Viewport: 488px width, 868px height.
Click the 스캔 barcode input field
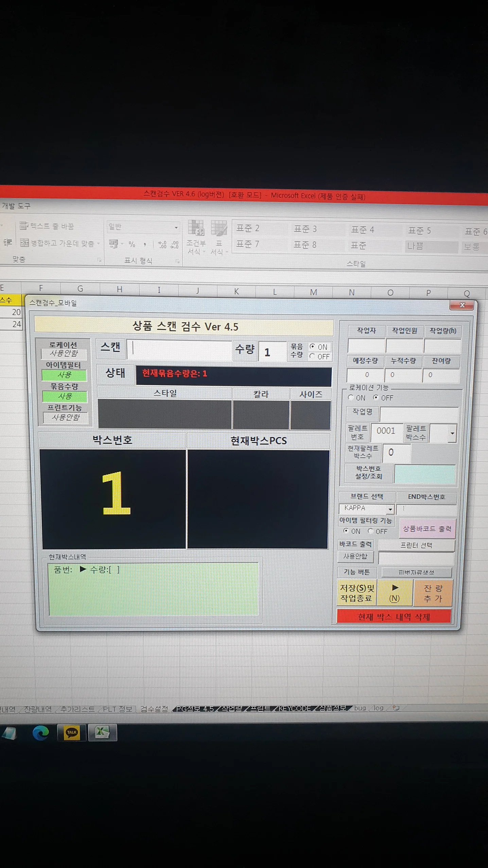click(x=180, y=349)
